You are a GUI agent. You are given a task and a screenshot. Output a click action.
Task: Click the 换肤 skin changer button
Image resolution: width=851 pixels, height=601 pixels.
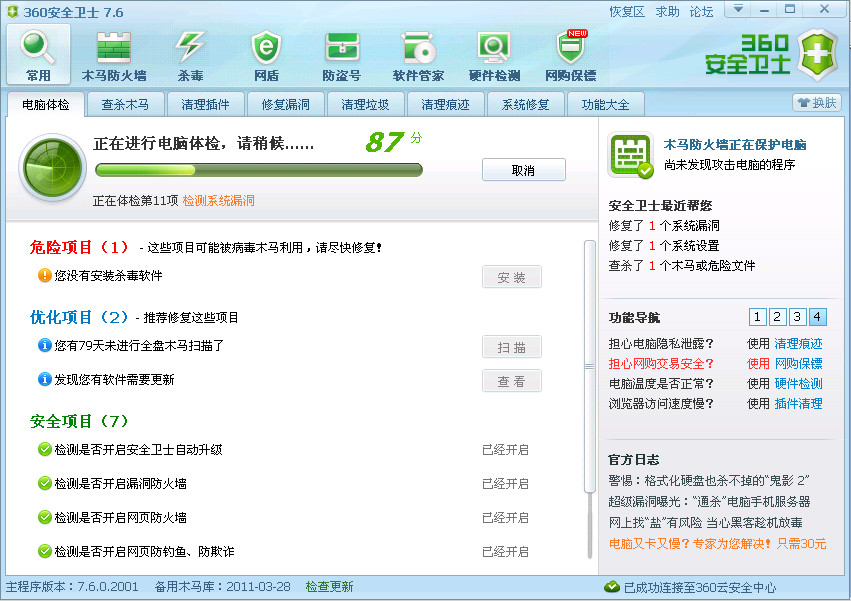pos(817,103)
